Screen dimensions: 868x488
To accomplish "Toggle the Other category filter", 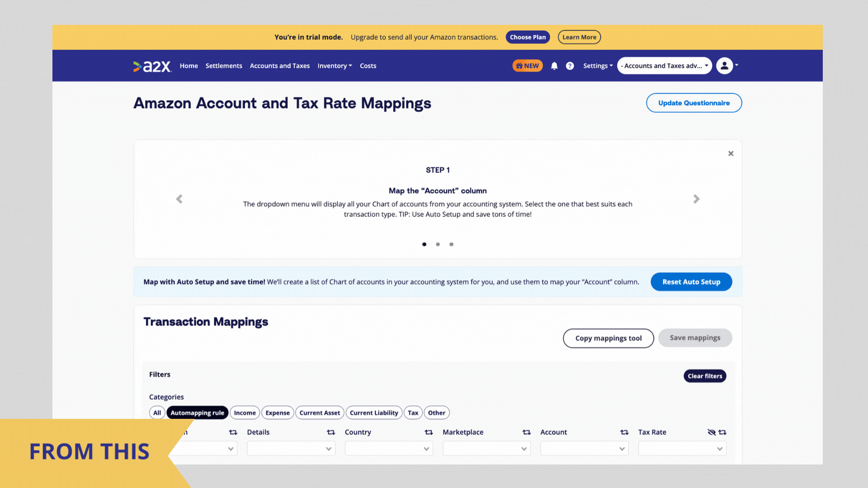I will point(436,413).
